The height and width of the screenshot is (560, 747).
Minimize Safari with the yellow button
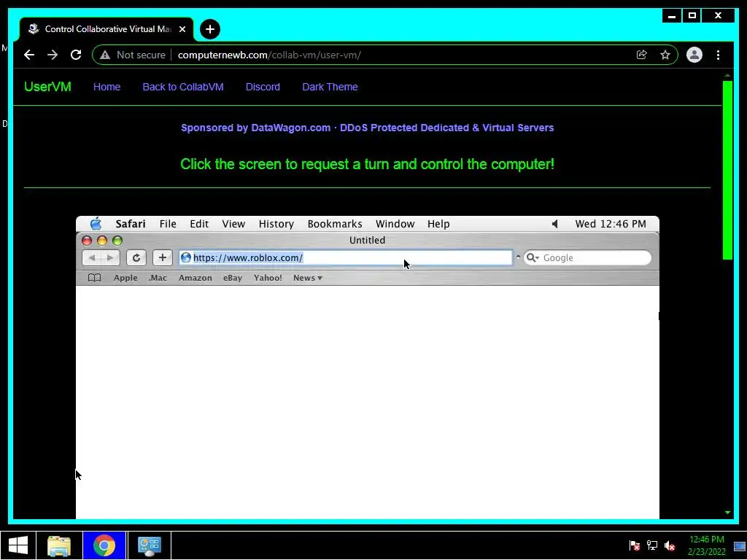tap(102, 241)
